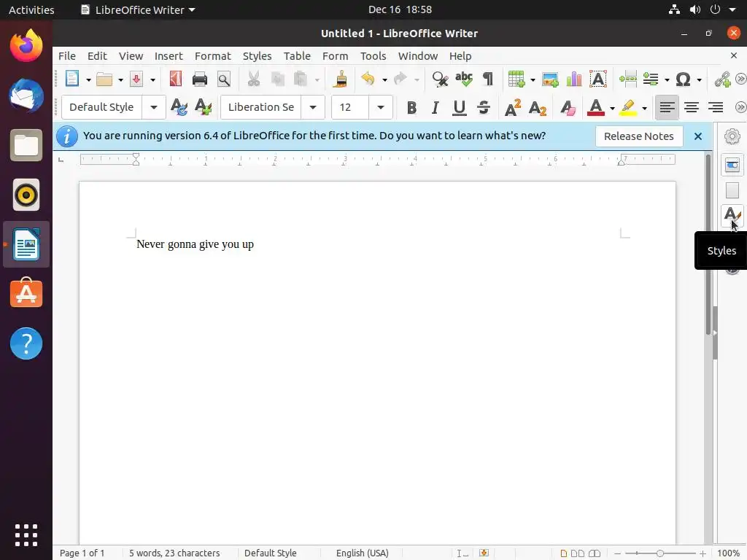Open the Tools menu
The image size is (747, 560).
click(373, 56)
